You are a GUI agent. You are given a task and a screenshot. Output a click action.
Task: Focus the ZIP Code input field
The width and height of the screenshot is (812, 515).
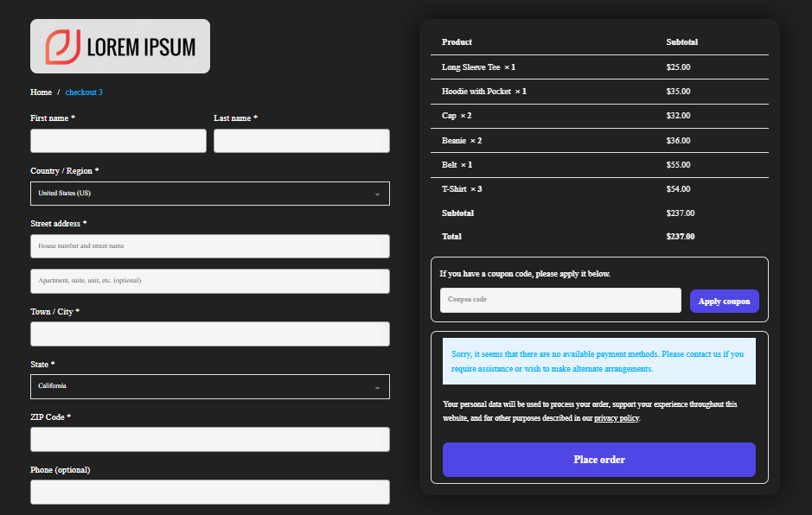point(210,440)
